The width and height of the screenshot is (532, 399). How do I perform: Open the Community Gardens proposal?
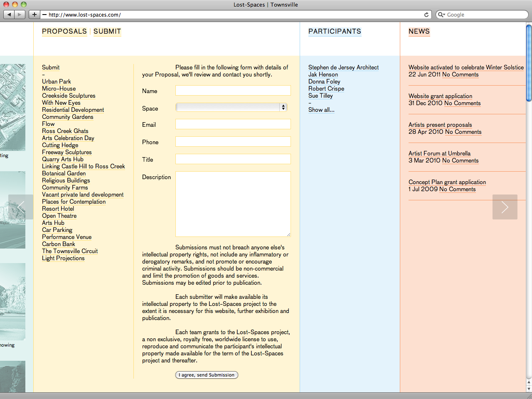68,117
